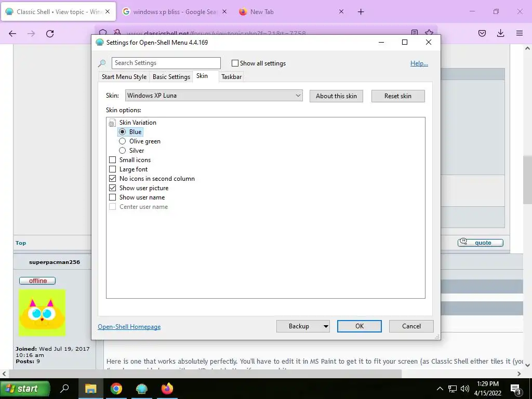
Task: Open the taskbar clock showing 1:29 PM
Action: click(x=487, y=389)
